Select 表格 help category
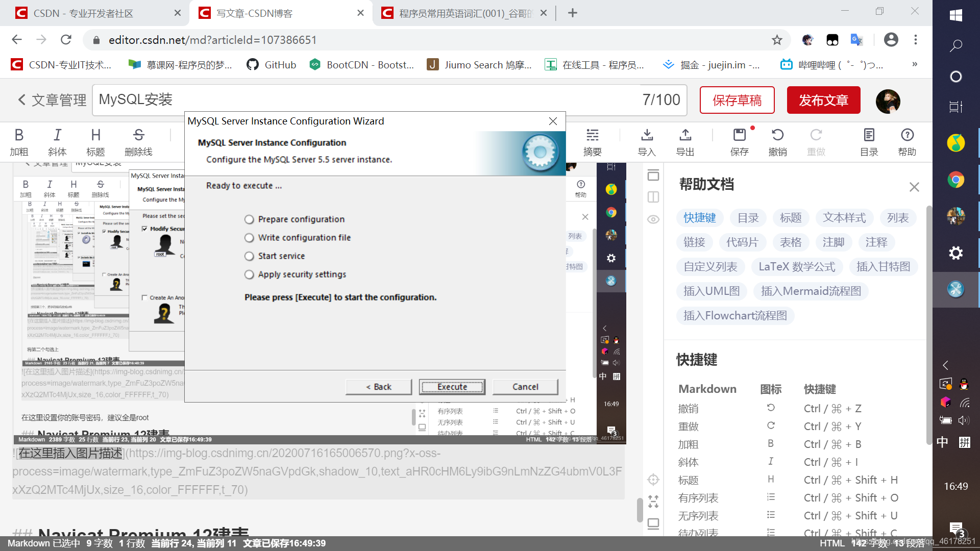The image size is (980, 551). tap(791, 242)
